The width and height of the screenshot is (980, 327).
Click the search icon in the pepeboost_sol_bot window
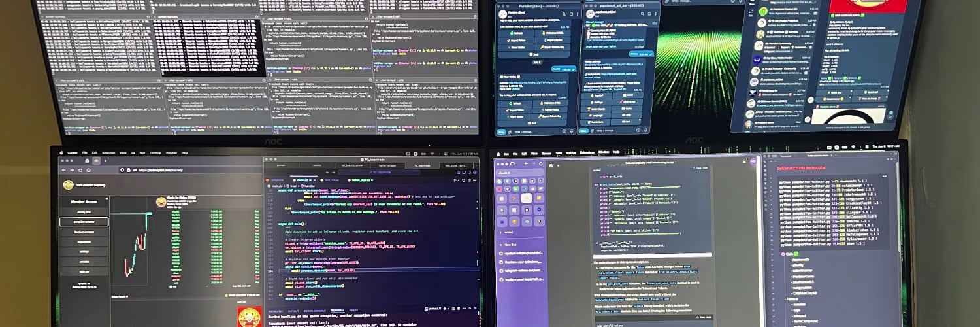point(642,14)
